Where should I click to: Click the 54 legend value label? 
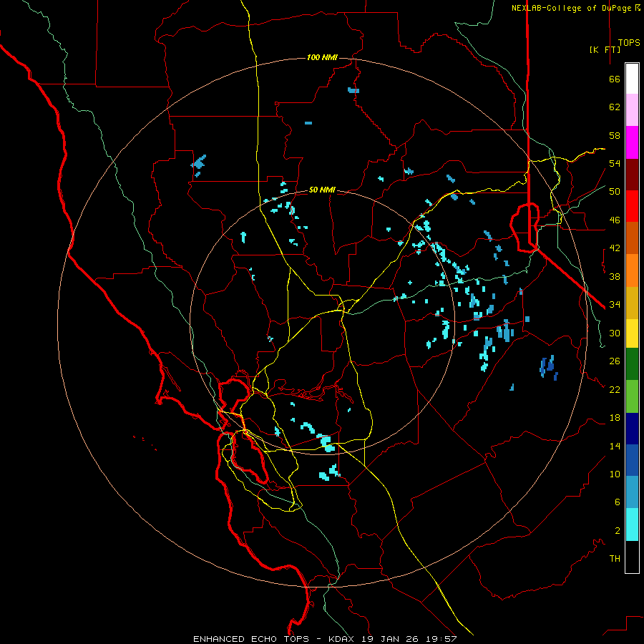[615, 163]
